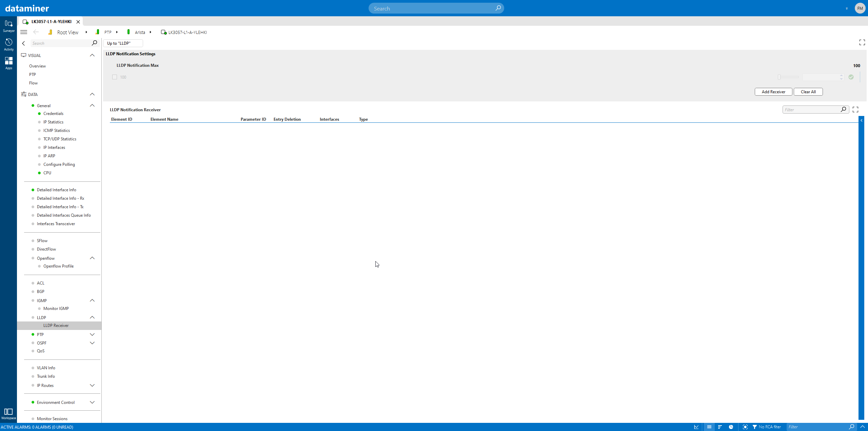Open the alarm list icon in status bar
The width and height of the screenshot is (868, 431).
(709, 427)
